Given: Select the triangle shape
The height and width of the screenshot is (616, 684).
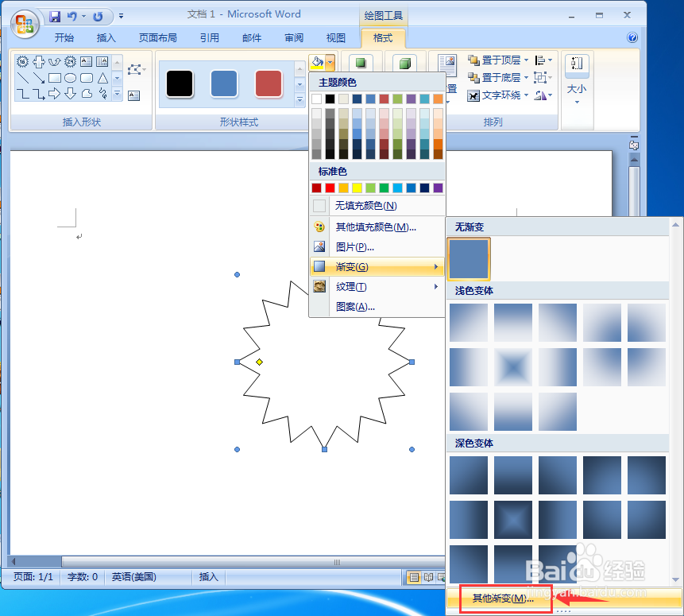Looking at the screenshot, I should coord(102,78).
